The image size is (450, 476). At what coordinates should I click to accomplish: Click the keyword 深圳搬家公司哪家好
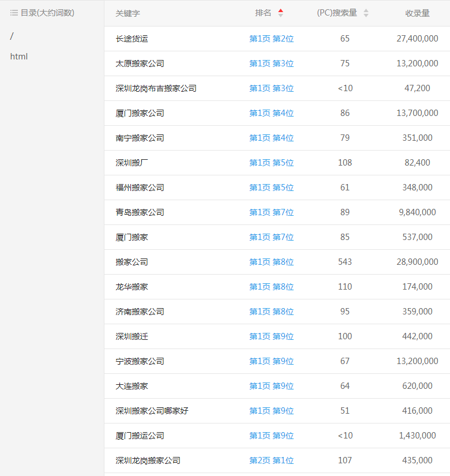152,411
